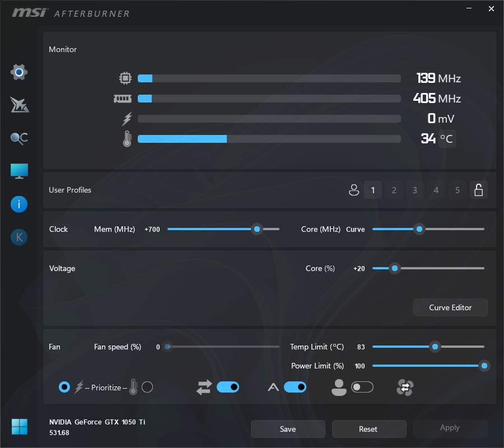The height and width of the screenshot is (448, 504).
Task: Click the fan sync icon
Action: [405, 388]
